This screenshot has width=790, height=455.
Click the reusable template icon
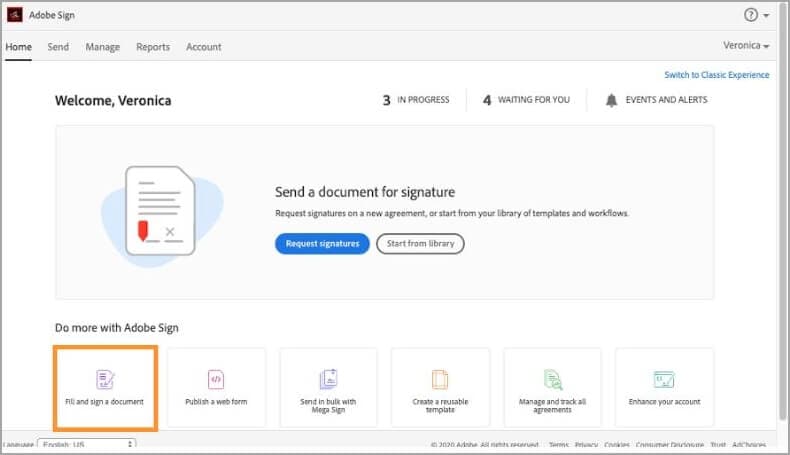(440, 379)
